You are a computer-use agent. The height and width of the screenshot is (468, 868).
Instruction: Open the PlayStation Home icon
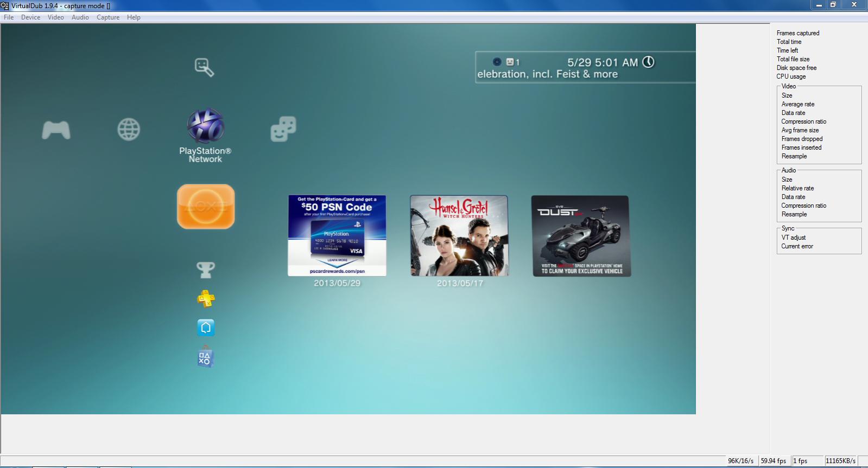click(x=206, y=328)
